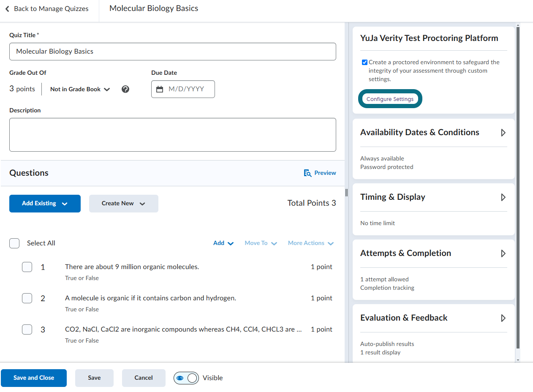Toggle the Visible visibility switch
The image size is (533, 392).
186,378
